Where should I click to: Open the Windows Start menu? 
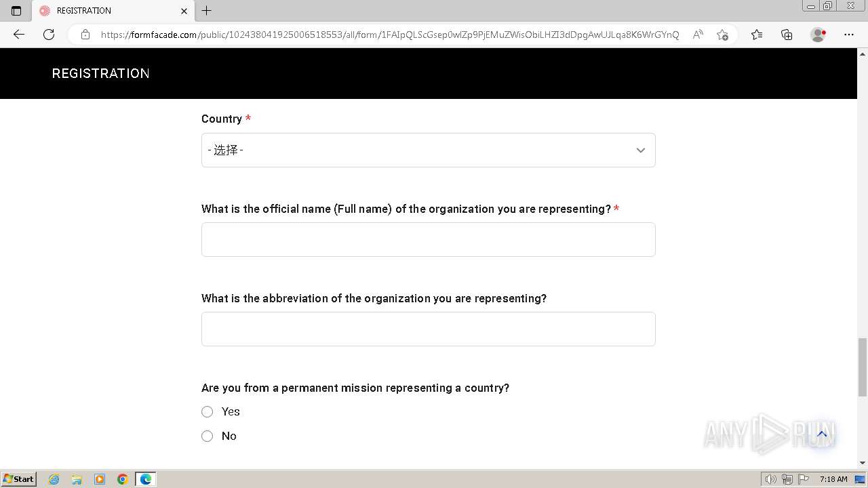coord(18,479)
